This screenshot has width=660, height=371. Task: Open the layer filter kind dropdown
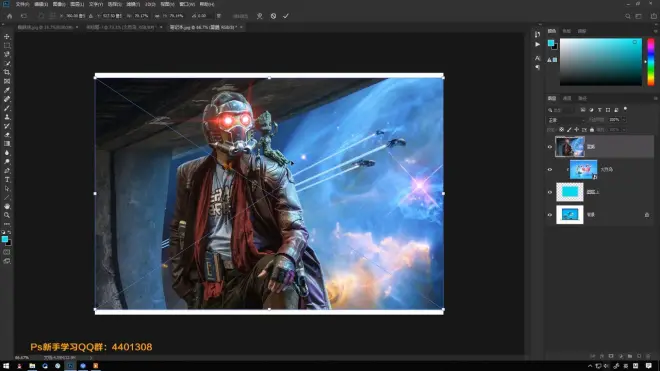562,110
